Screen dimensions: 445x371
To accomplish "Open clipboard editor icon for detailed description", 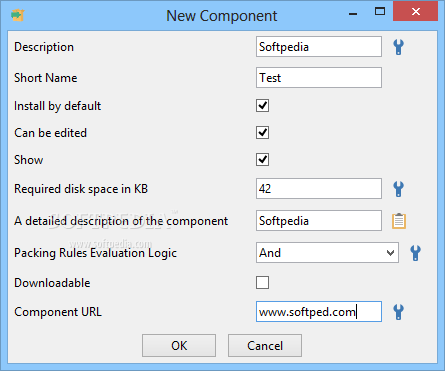I will tap(399, 221).
